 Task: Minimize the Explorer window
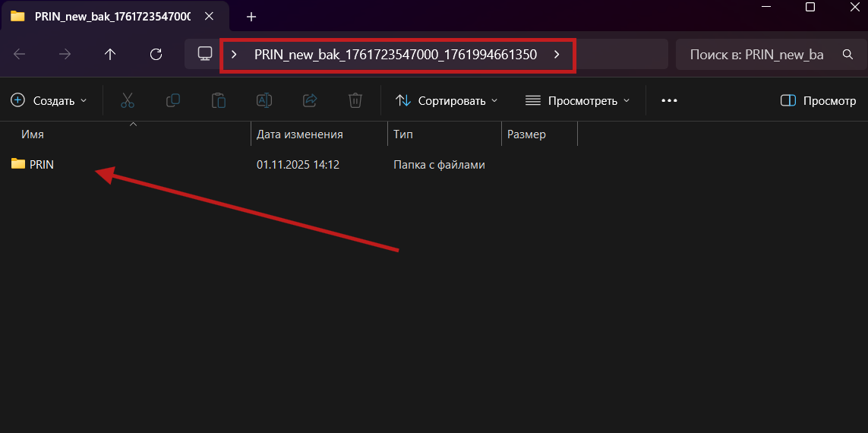pyautogui.click(x=766, y=7)
